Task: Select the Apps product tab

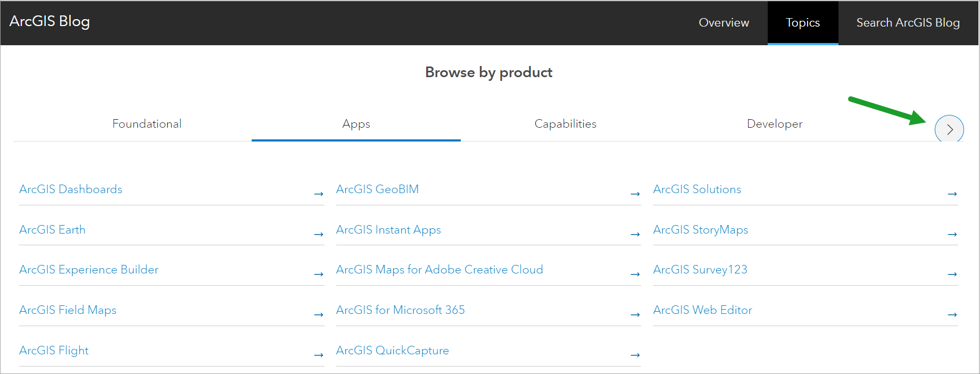Action: pyautogui.click(x=356, y=124)
